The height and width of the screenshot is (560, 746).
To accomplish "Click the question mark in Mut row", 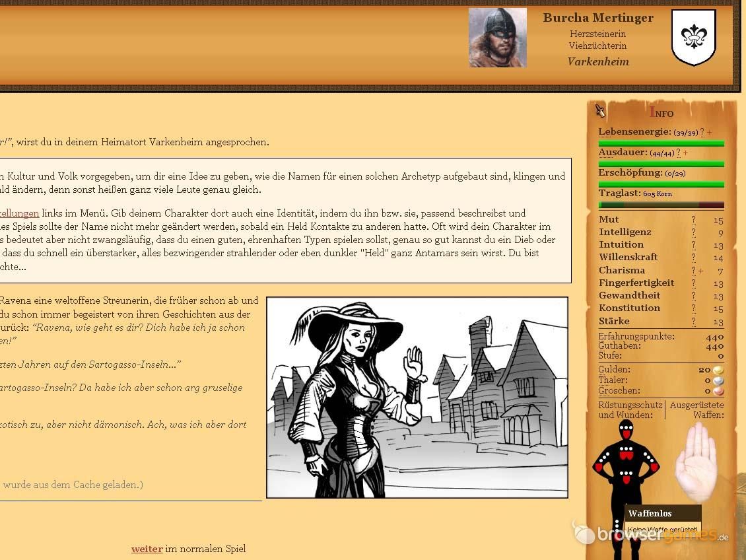I will coord(694,219).
